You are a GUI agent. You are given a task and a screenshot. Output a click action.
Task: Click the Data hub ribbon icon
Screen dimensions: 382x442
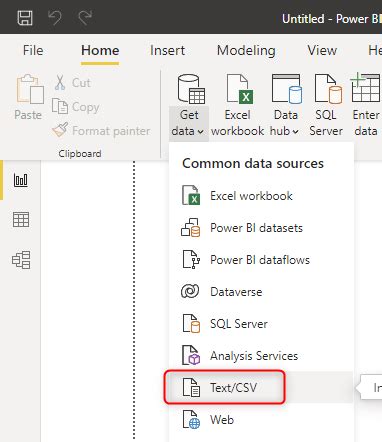tap(287, 89)
